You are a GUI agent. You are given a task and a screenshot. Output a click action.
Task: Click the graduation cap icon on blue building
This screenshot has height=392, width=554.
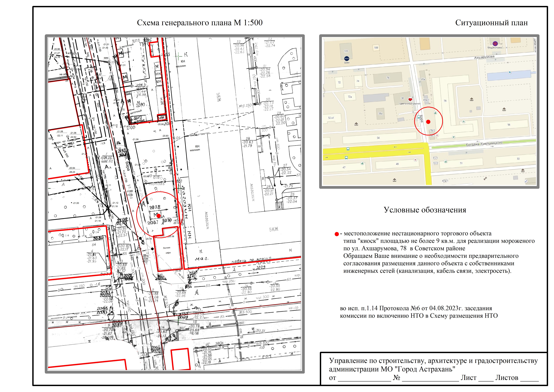click(x=510, y=72)
